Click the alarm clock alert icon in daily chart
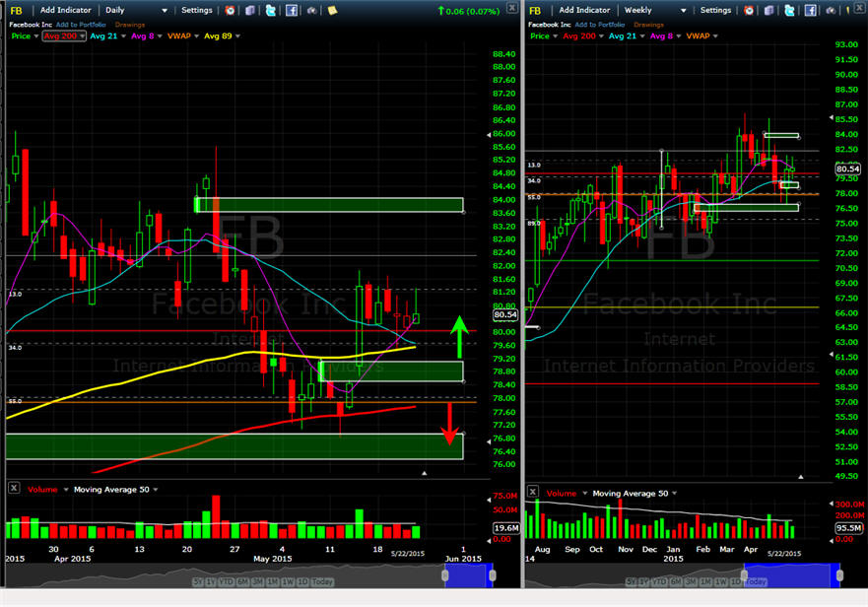 click(230, 10)
